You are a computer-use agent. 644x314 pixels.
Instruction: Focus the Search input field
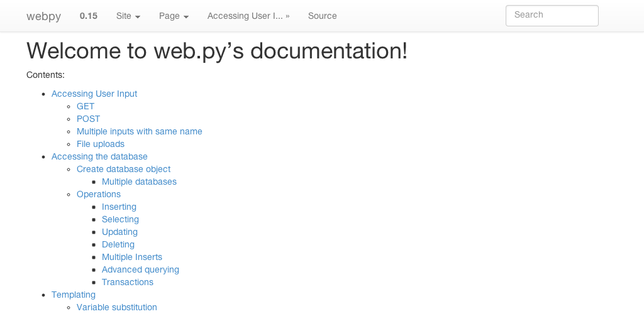[x=552, y=16]
